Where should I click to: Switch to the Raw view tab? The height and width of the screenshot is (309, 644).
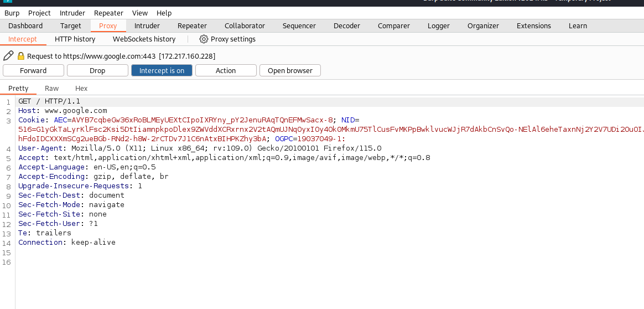(x=52, y=89)
